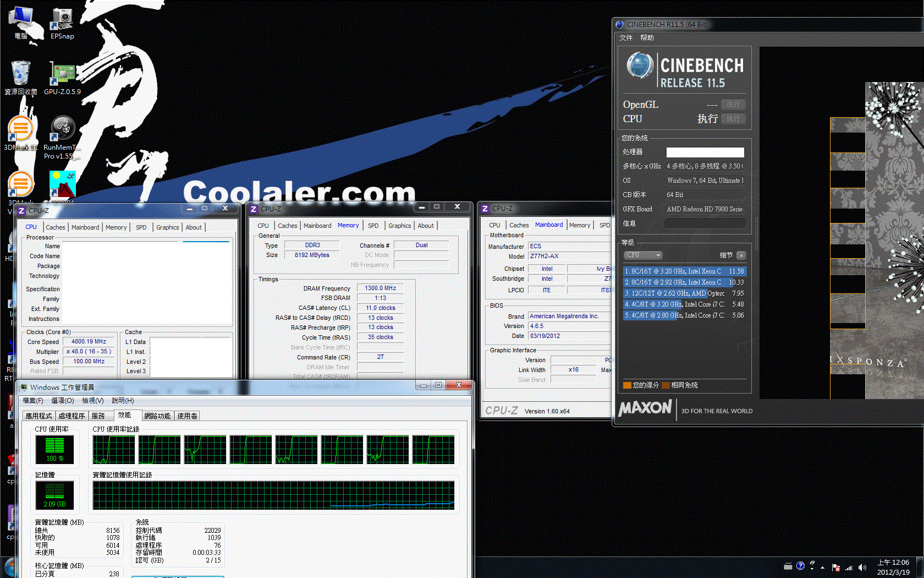Click the clock showing 12:06 in taskbar
This screenshot has height=578, width=924.
click(x=893, y=568)
